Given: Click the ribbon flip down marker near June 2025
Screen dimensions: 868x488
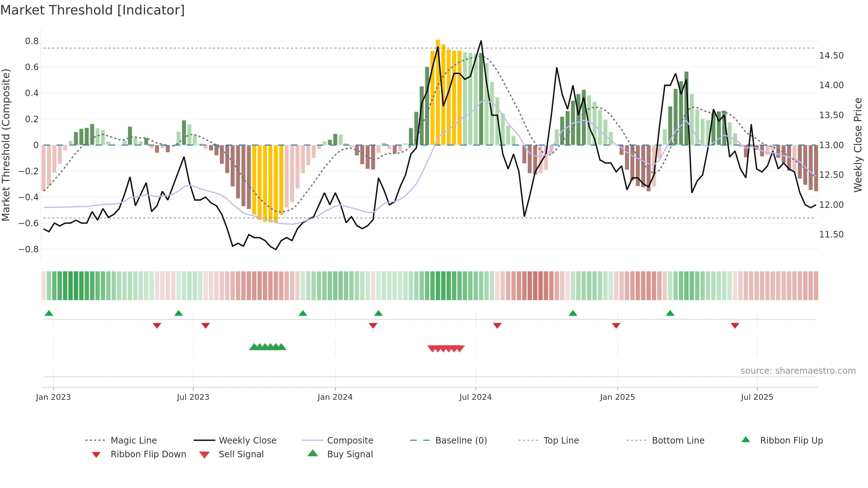Looking at the screenshot, I should [735, 326].
